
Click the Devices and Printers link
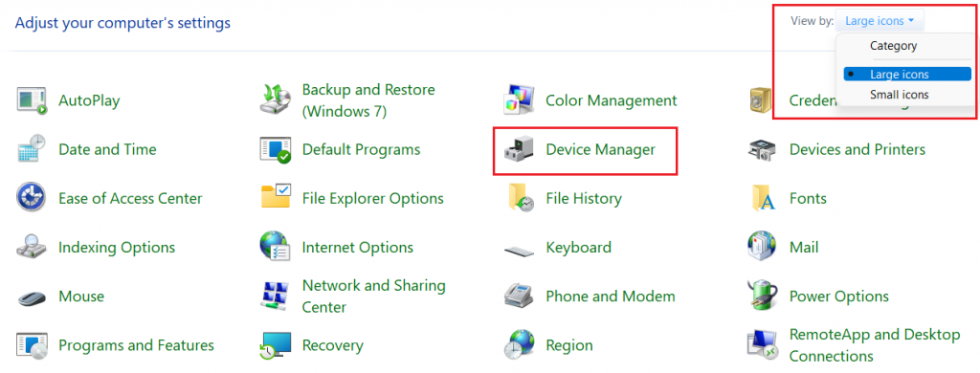click(x=857, y=149)
